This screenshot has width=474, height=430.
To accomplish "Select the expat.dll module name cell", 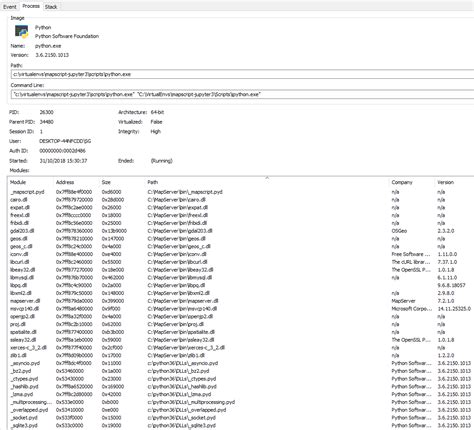I will click(x=20, y=207).
